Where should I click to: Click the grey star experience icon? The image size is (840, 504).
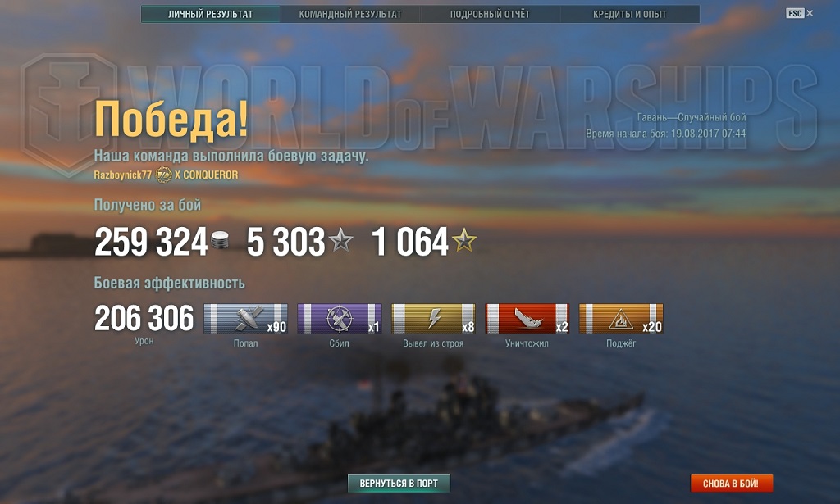[x=340, y=240]
